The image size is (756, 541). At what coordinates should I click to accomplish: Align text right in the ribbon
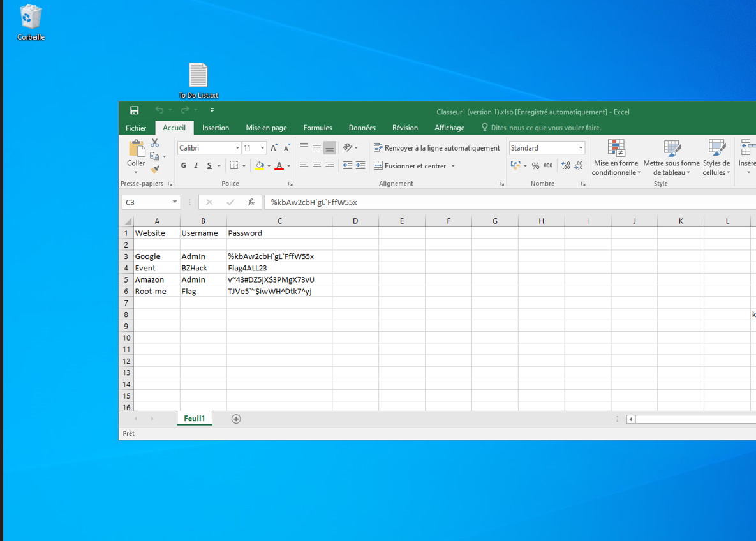(330, 165)
